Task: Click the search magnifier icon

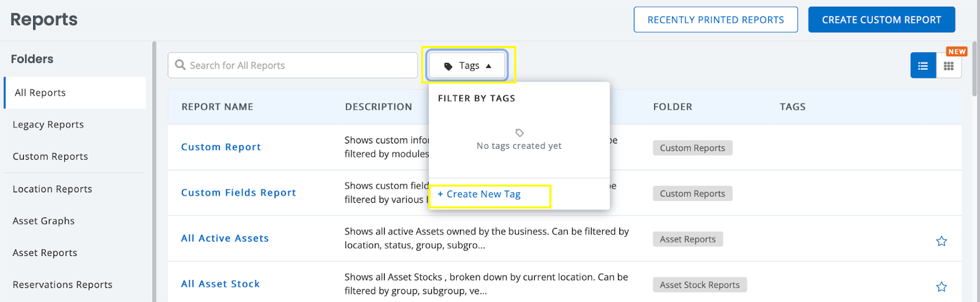Action: (180, 65)
